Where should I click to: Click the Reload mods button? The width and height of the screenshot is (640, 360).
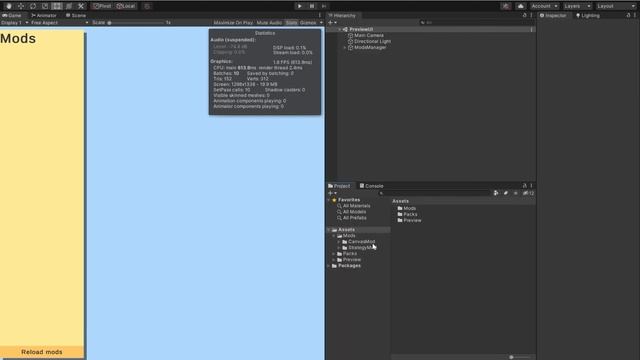(42, 352)
